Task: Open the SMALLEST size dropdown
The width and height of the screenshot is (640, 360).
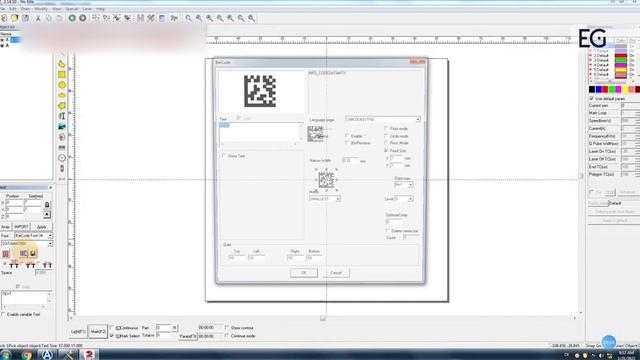Action: (x=325, y=199)
